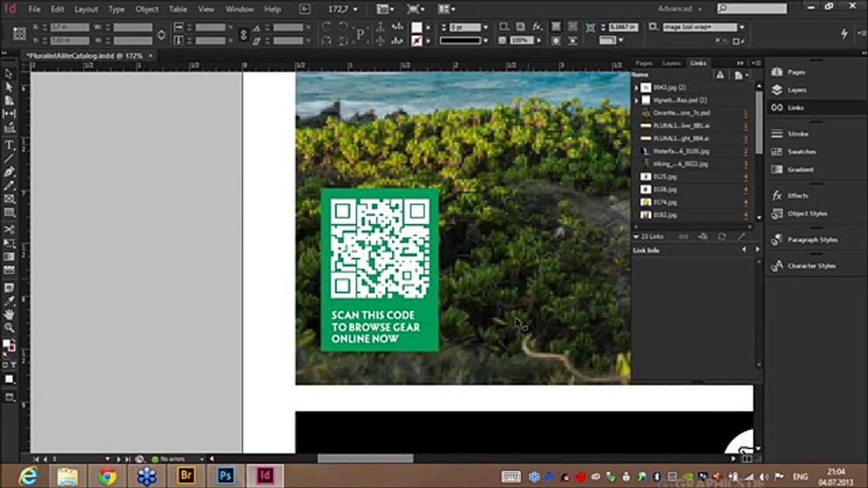Click the Go To Link icon
868x488 pixels.
pyautogui.click(x=703, y=237)
